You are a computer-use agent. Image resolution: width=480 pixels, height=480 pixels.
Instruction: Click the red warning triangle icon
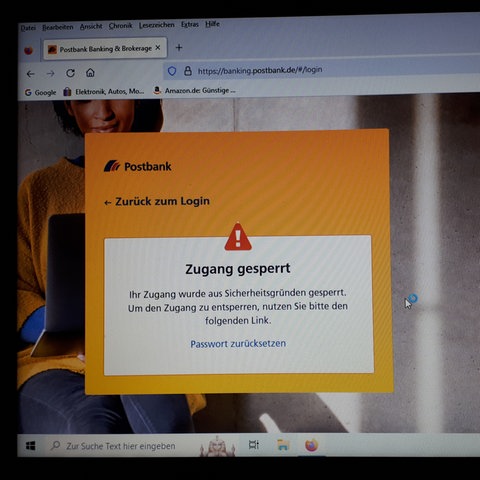pyautogui.click(x=238, y=237)
